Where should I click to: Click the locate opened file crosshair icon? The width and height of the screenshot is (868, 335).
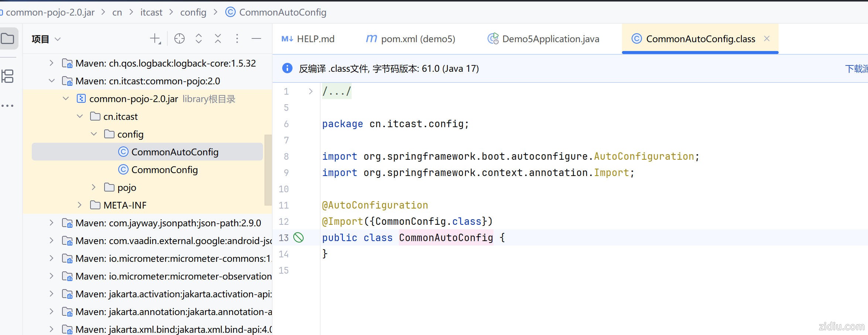(x=180, y=39)
